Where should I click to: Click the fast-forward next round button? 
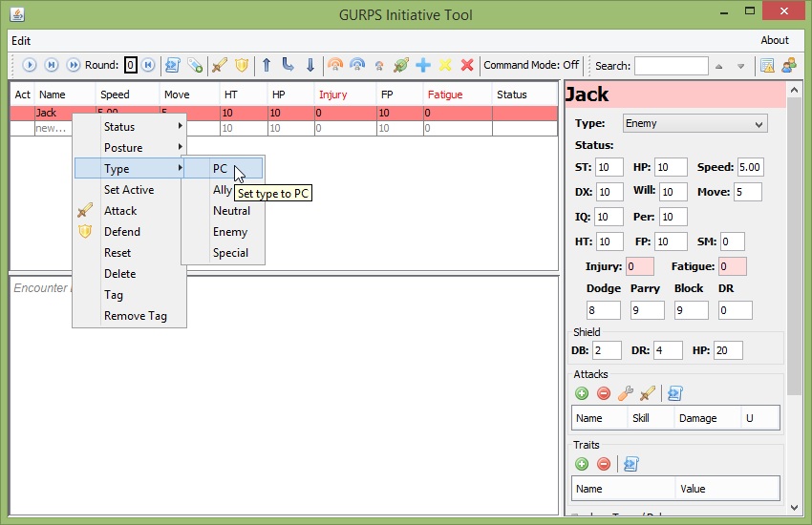click(74, 65)
